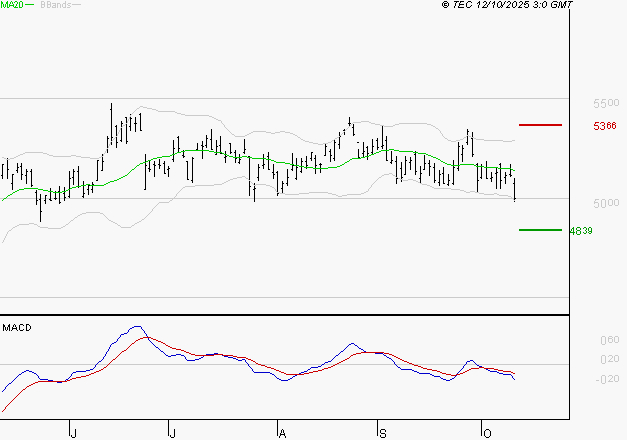The image size is (627, 440).
Task: Click the -020 MACD scale label
Action: click(x=606, y=379)
